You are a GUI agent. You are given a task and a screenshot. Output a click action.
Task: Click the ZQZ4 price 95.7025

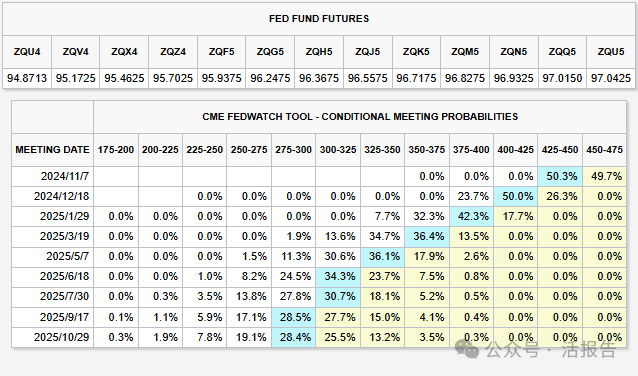tap(173, 78)
